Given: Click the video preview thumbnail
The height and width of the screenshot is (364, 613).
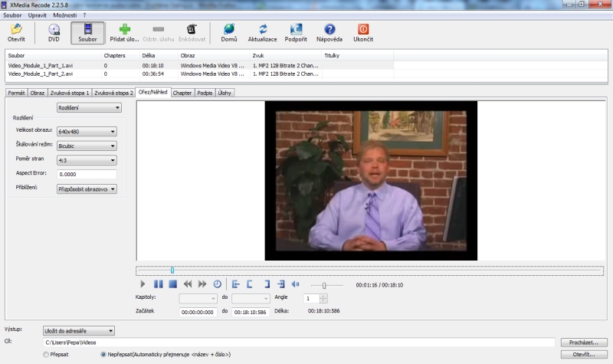Looking at the screenshot, I should 371,181.
